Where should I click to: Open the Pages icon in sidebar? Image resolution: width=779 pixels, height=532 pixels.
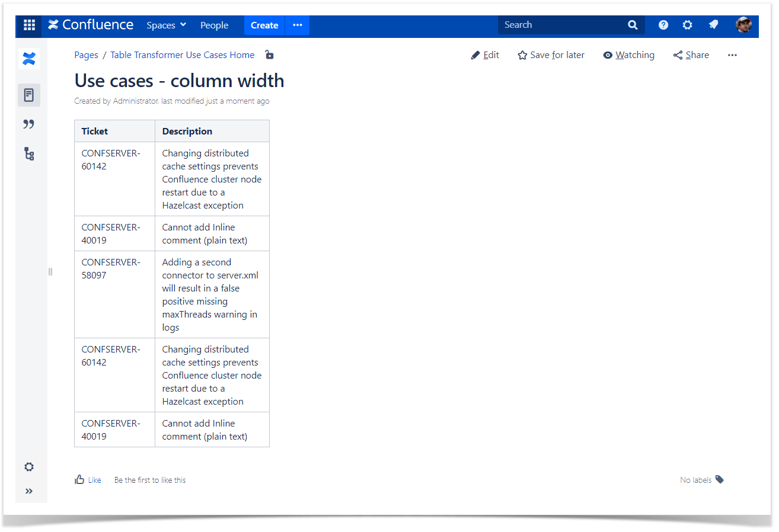(29, 95)
